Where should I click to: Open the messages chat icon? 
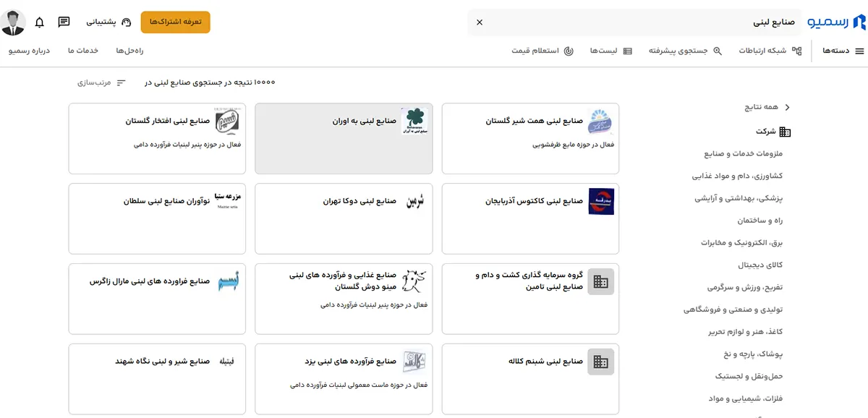click(64, 22)
